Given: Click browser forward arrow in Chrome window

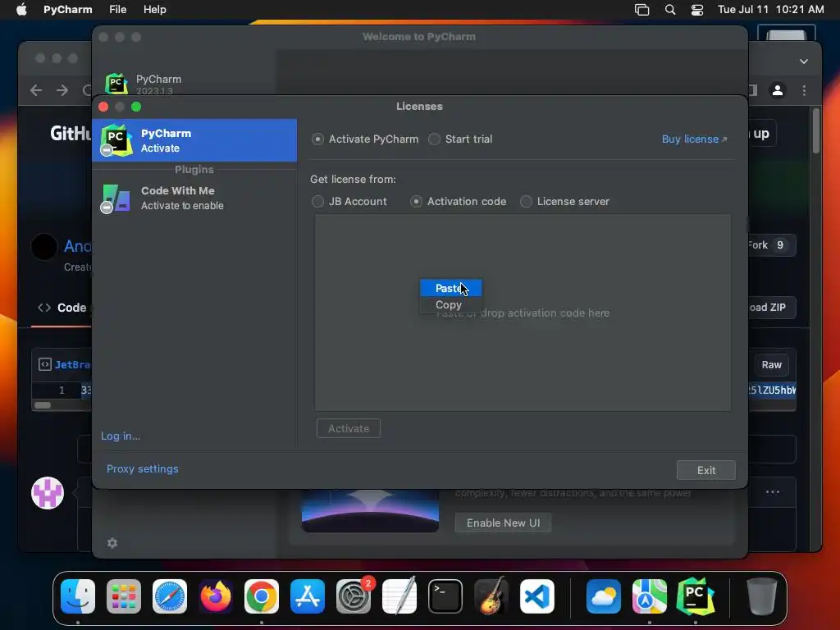Looking at the screenshot, I should [62, 90].
